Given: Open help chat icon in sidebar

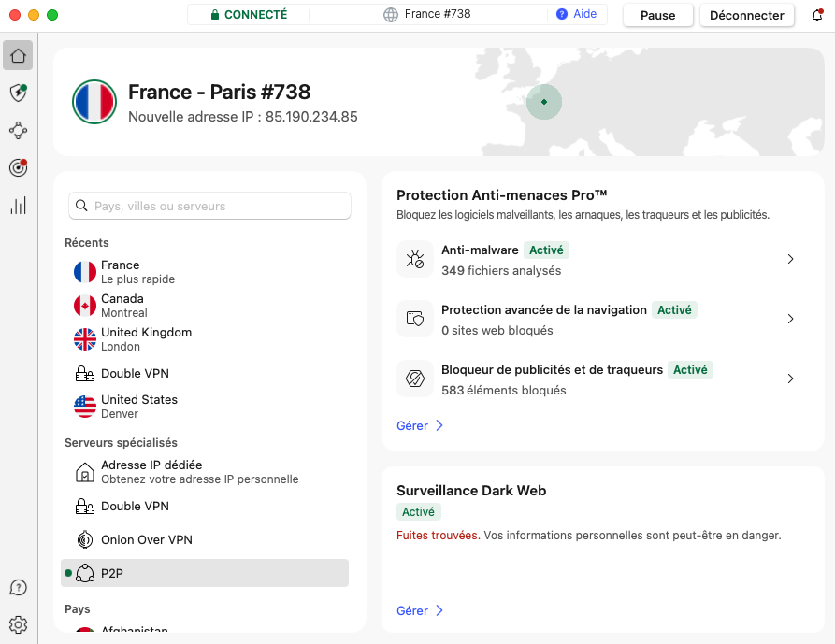Looking at the screenshot, I should click(18, 587).
